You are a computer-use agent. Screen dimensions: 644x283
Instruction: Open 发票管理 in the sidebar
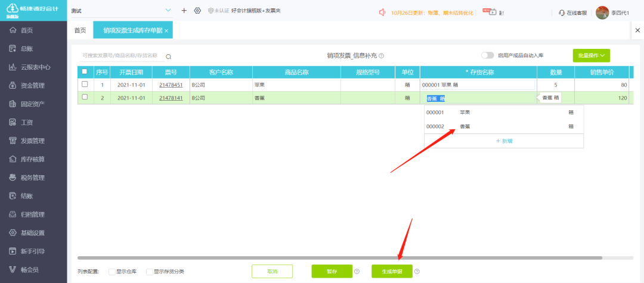tap(33, 141)
